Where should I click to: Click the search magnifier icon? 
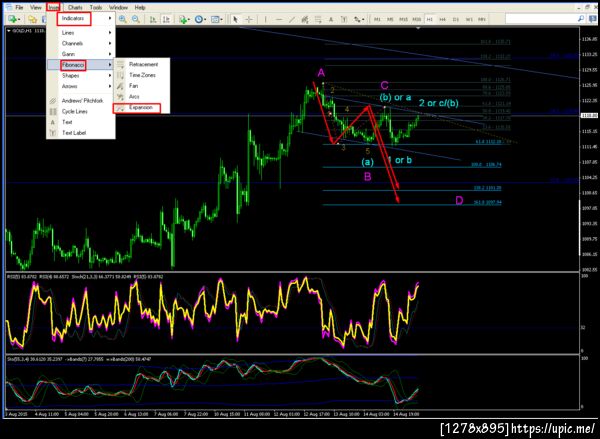coord(581,19)
